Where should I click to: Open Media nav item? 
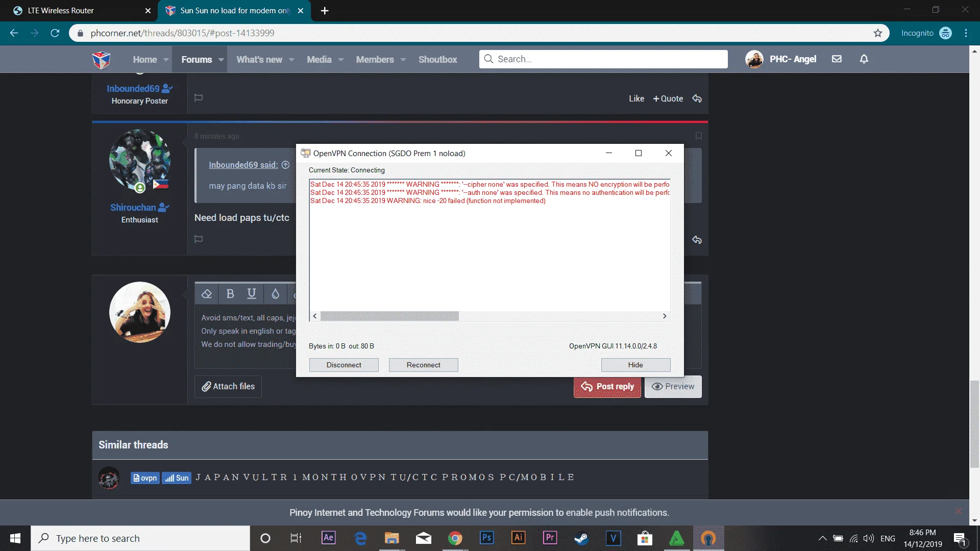(x=319, y=60)
